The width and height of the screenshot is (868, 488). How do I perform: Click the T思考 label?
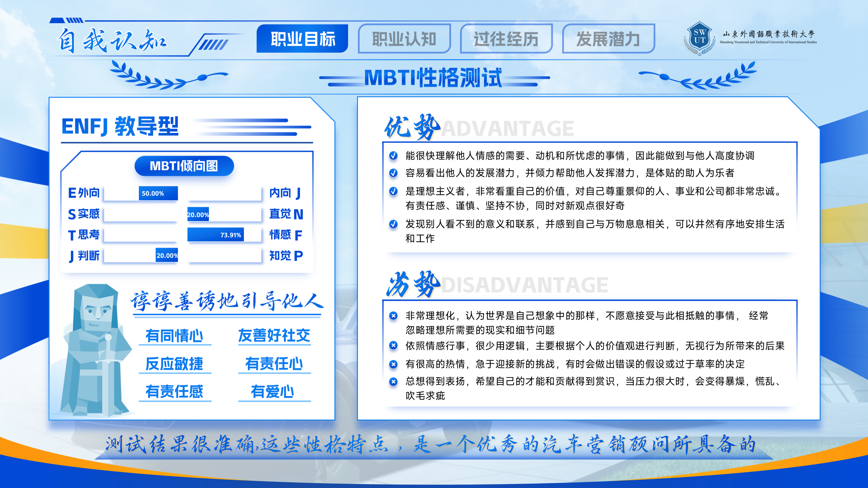click(84, 235)
